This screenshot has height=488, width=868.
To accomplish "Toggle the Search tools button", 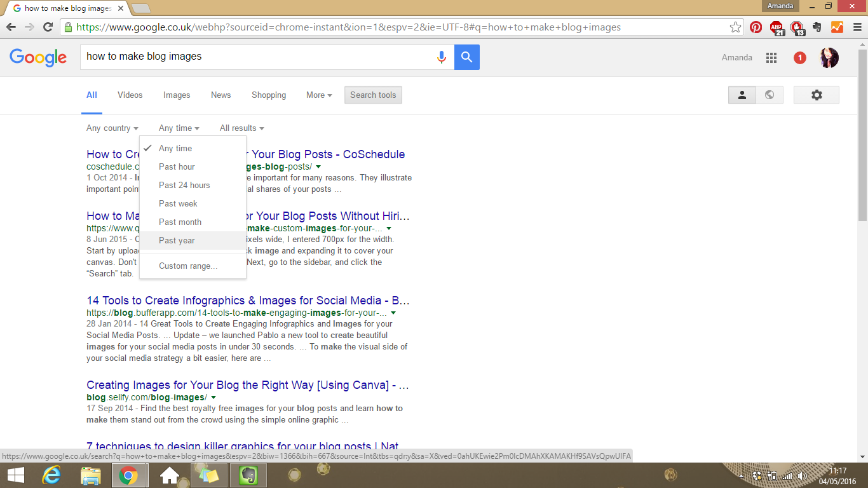I will coord(373,95).
